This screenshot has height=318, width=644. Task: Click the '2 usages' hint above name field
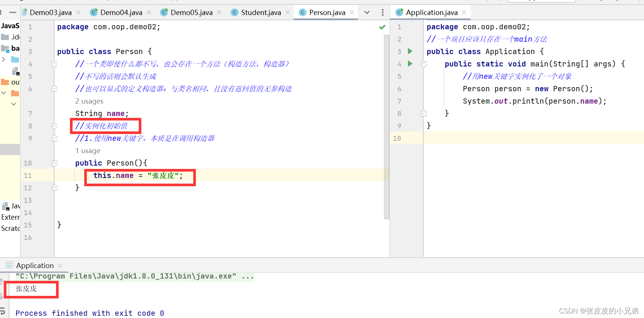click(x=89, y=101)
